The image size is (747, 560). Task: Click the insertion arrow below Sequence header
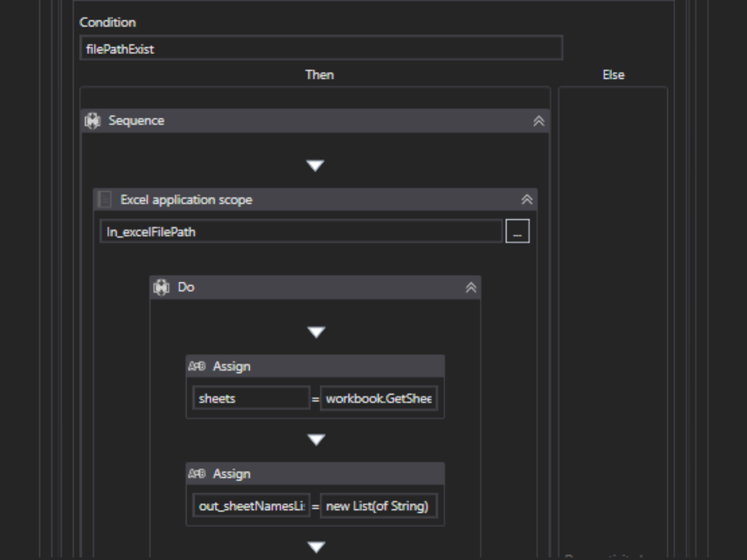click(315, 166)
